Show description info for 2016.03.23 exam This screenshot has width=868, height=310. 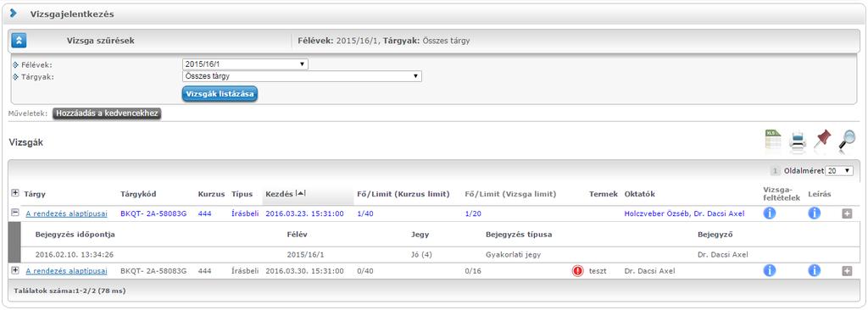coord(814,213)
